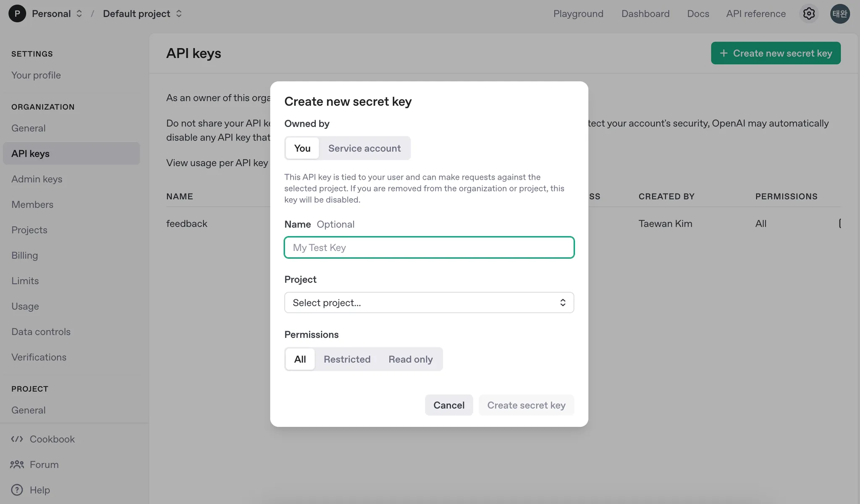Viewport: 860px width, 504px height.
Task: Open Cookbook via its code icon
Action: pos(17,439)
